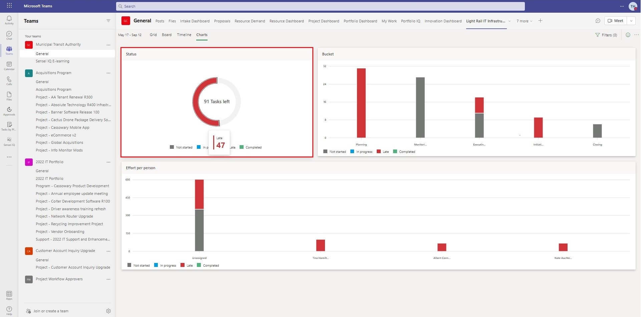Open Tasks by Planner app

9,126
